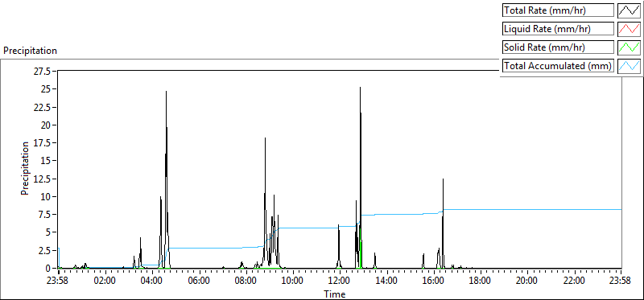
Task: Click the Total Accumulated blue plot icon
Action: 630,66
